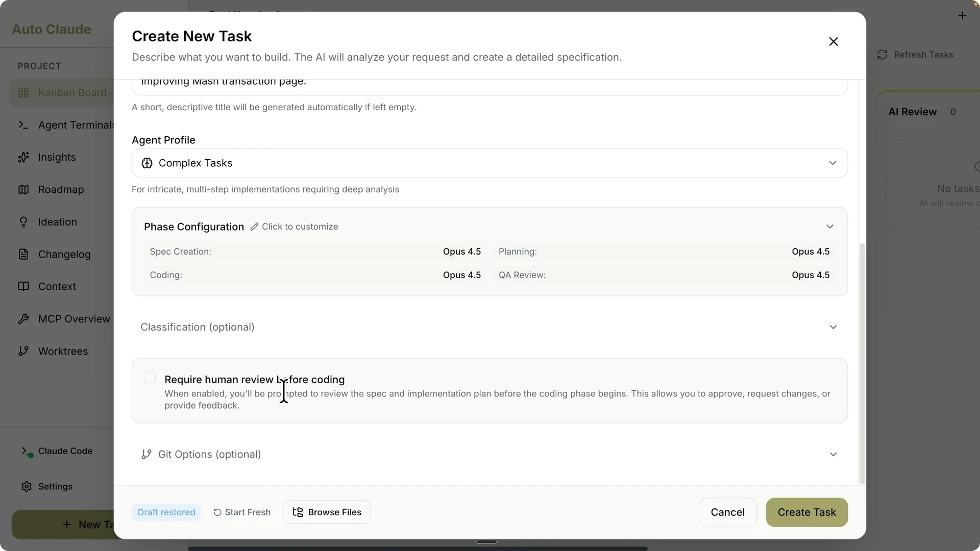The width and height of the screenshot is (980, 551).
Task: Open Context from the sidebar
Action: (x=62, y=286)
